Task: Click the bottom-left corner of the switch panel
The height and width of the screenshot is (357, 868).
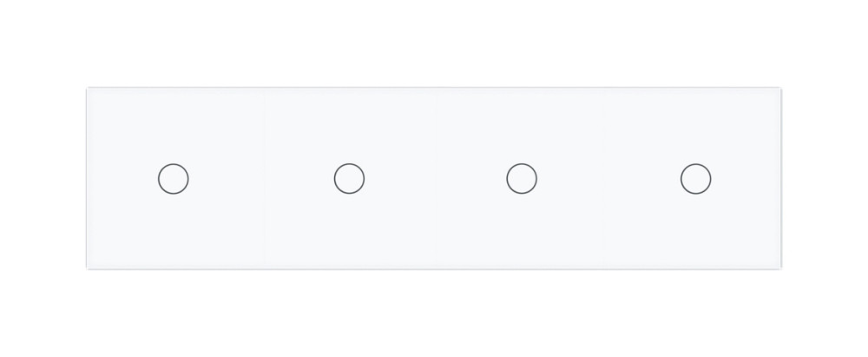Action: 89,268
